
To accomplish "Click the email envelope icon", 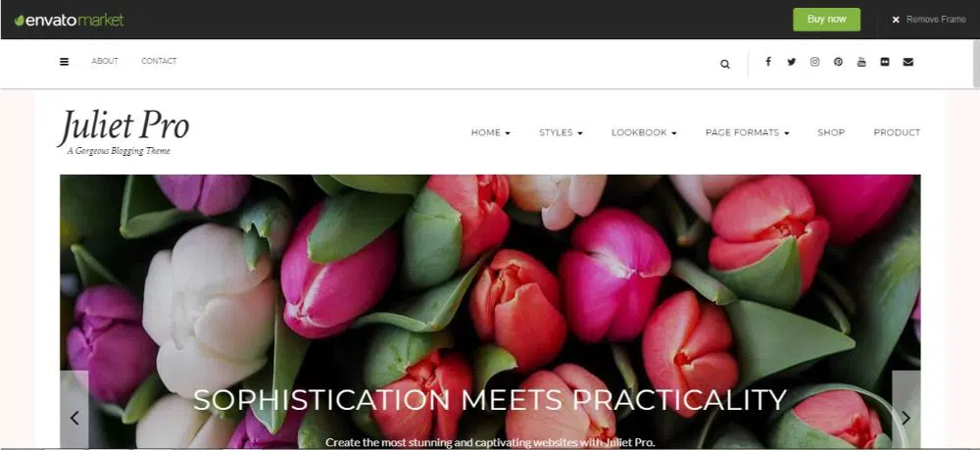I will click(908, 61).
